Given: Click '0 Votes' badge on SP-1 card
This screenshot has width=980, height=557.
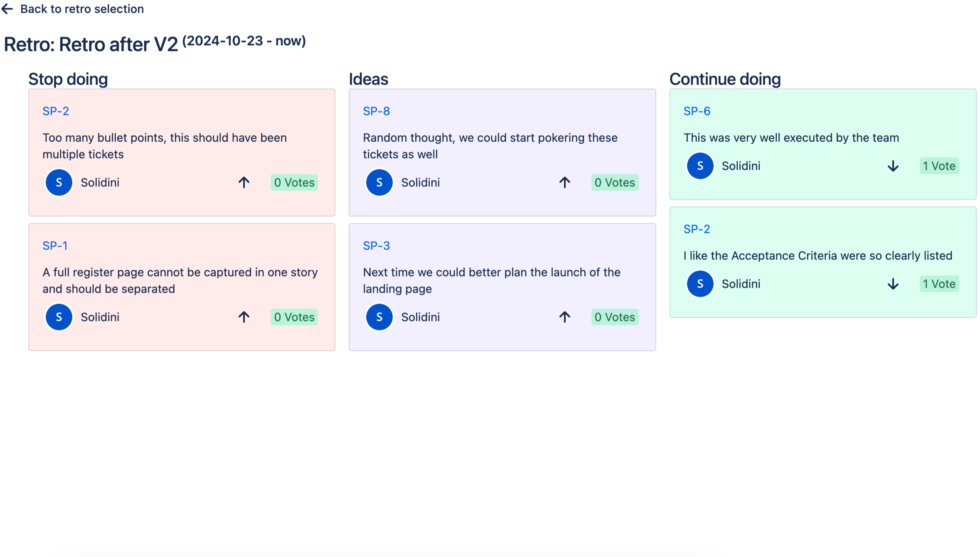Looking at the screenshot, I should point(294,317).
